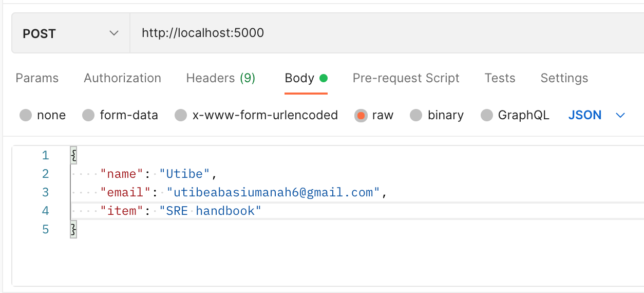Click line number 1 in editor gutter

pos(45,155)
